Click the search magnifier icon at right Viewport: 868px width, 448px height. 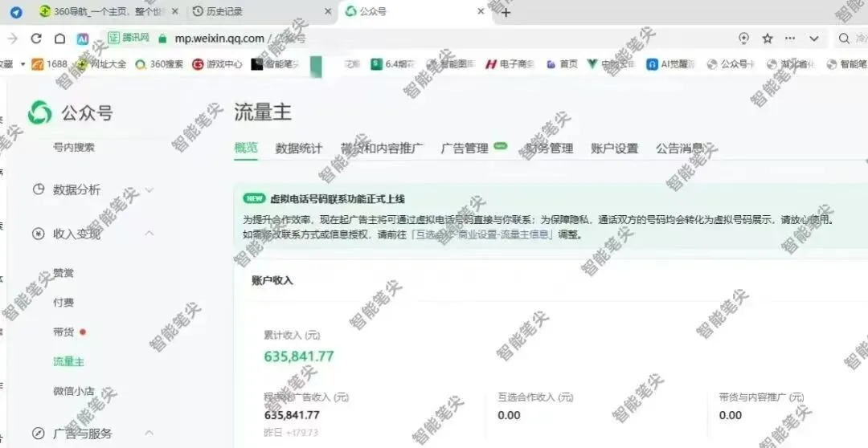844,39
